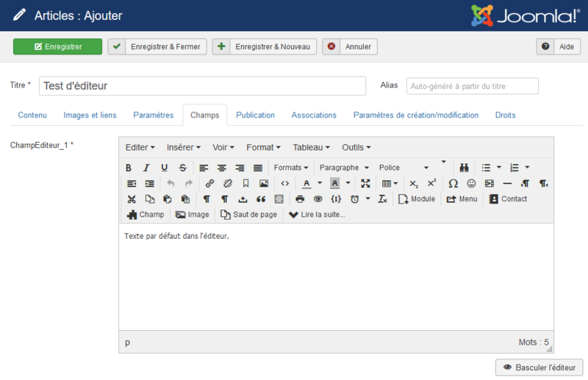Click the scissors cut icon

(x=132, y=199)
